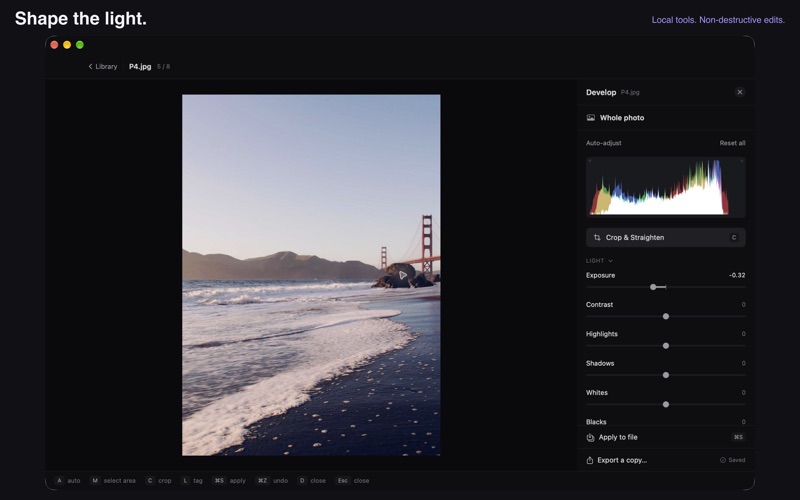Screen dimensions: 800x500
Task: Collapse the LIGHT section
Action: [x=599, y=261]
